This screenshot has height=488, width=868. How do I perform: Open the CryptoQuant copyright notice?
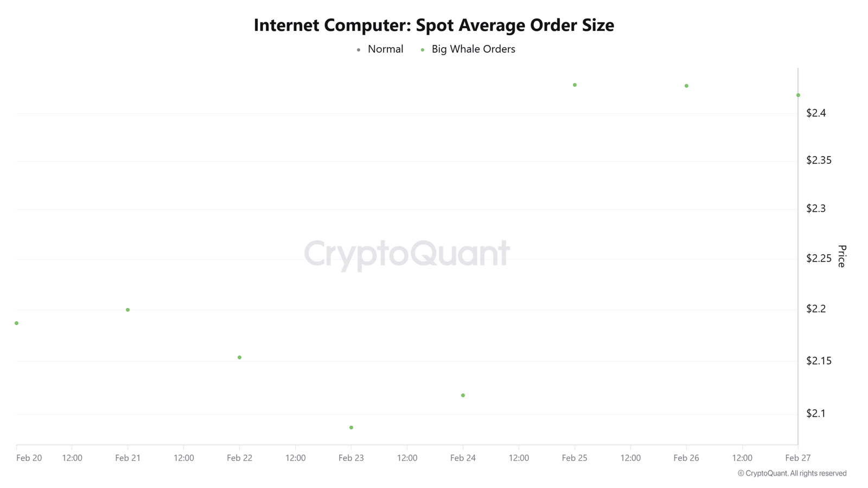[x=792, y=473]
